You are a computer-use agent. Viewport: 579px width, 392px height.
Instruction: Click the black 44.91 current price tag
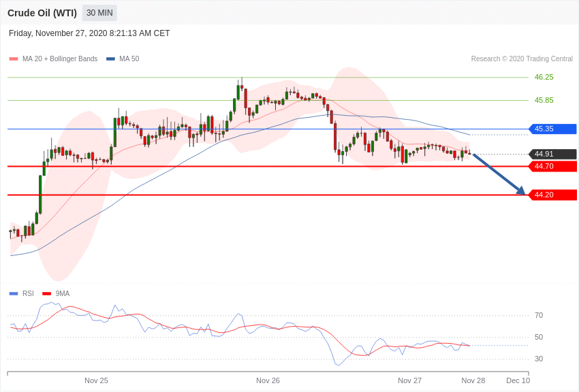coord(553,154)
